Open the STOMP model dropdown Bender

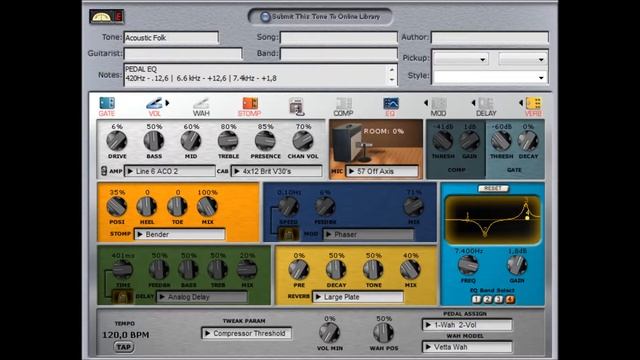click(x=180, y=234)
